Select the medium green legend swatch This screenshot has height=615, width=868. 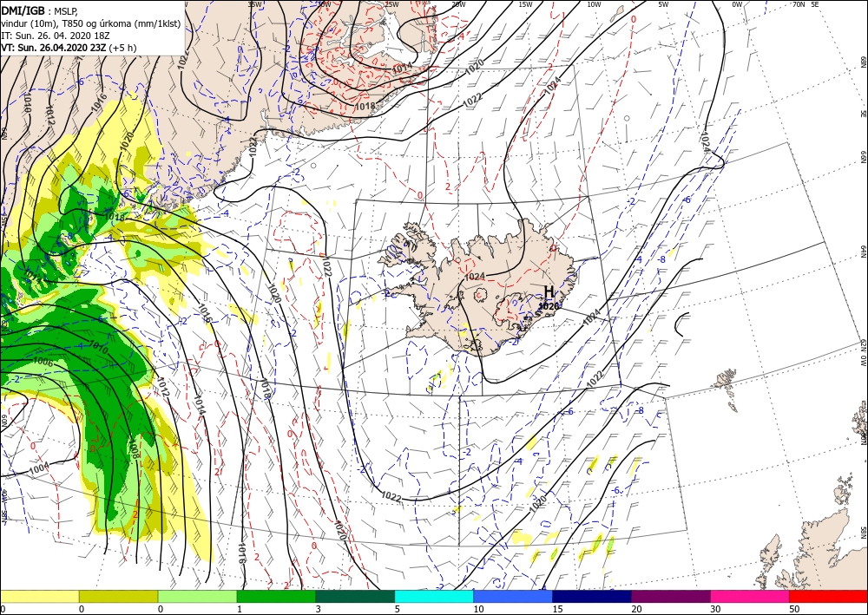(276, 597)
